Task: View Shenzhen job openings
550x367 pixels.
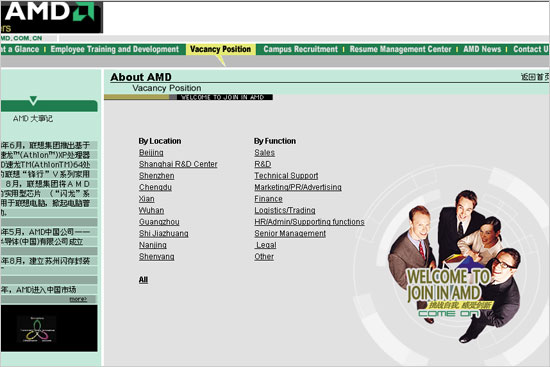Action: pyautogui.click(x=156, y=176)
